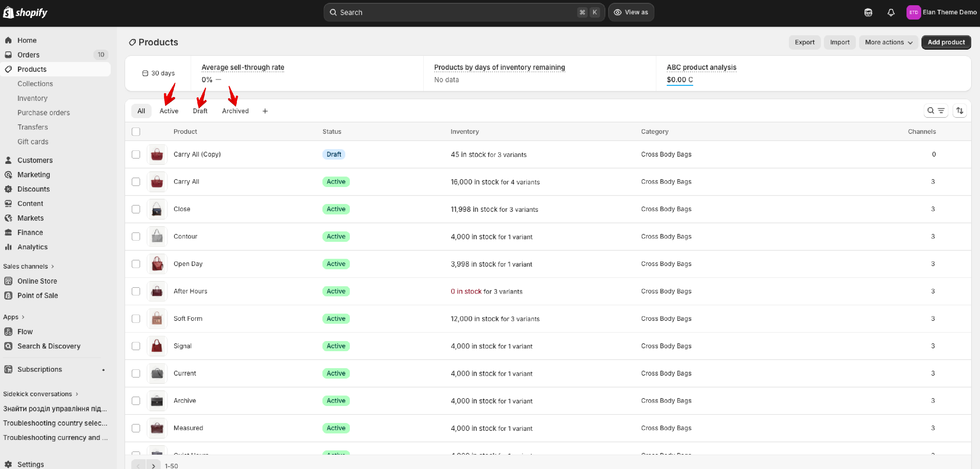Click the Analytics bar chart icon
This screenshot has width=980, height=469.
[8, 247]
